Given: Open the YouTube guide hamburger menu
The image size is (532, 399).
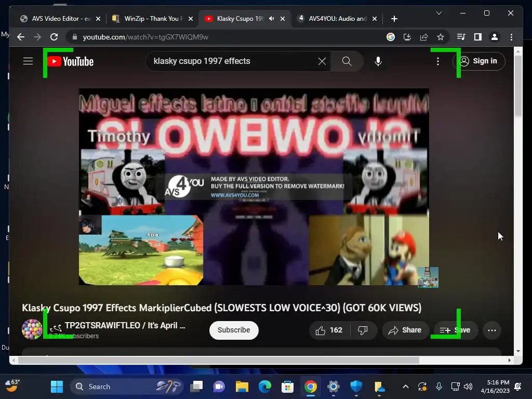Looking at the screenshot, I should [x=28, y=61].
